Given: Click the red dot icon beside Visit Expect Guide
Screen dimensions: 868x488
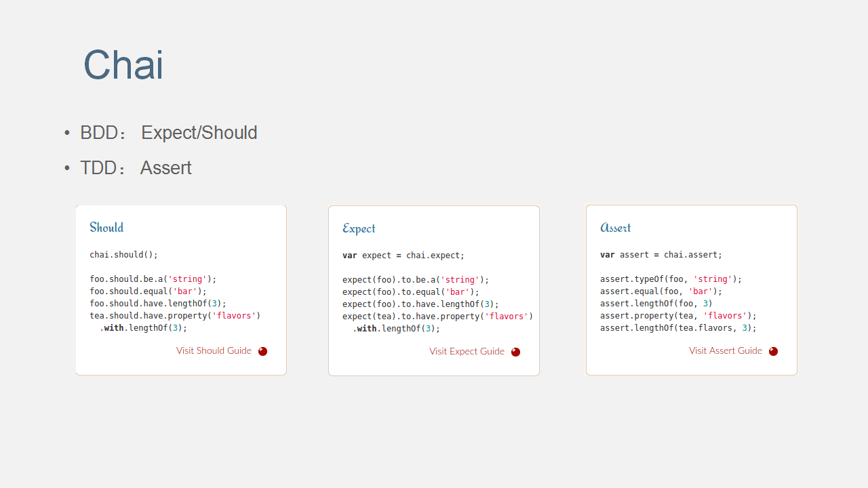Looking at the screenshot, I should (515, 352).
